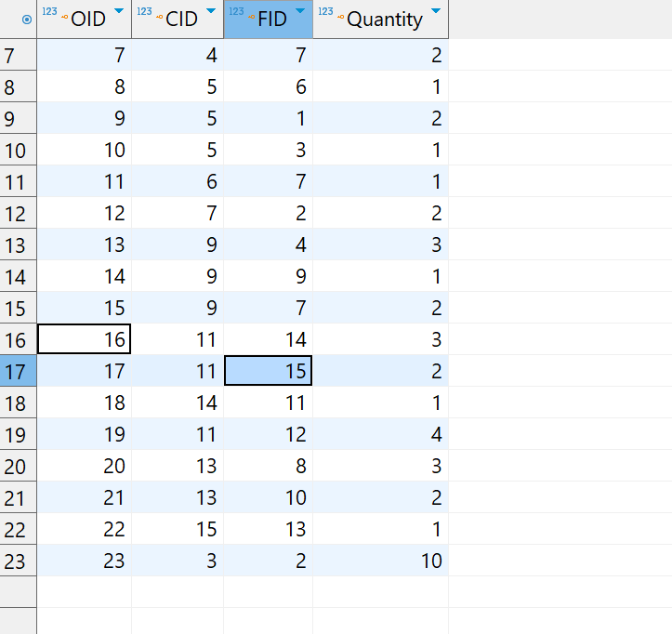Click the Quantity column header label

(385, 20)
